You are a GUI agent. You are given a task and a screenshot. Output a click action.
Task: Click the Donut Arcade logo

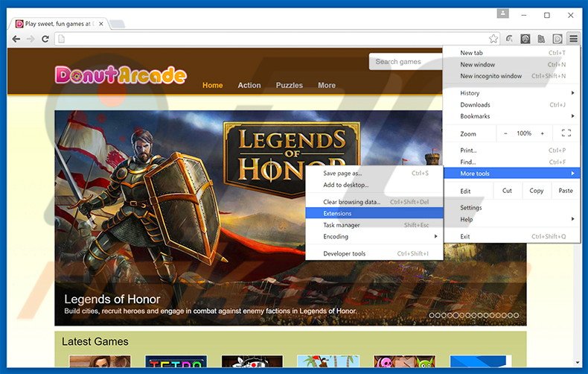(121, 75)
